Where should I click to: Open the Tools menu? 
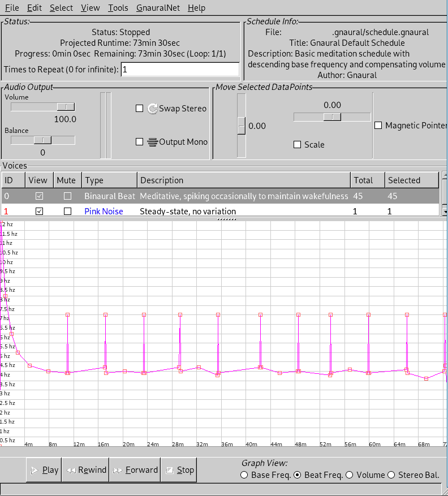(118, 8)
